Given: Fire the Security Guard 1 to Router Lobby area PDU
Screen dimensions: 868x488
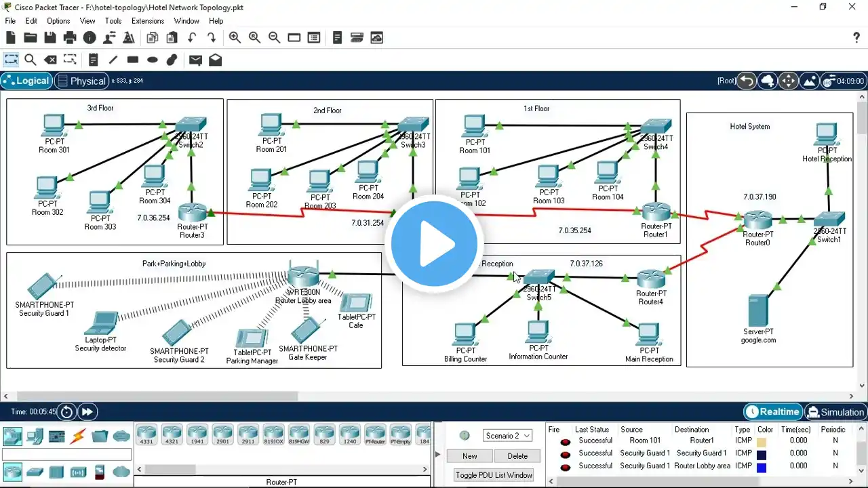Looking at the screenshot, I should point(565,467).
